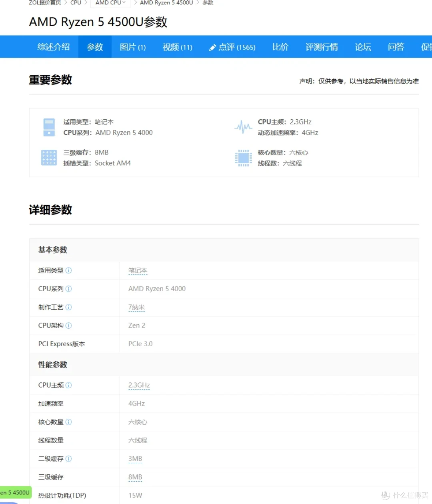Select the 参数 tab
The image size is (432, 504).
pos(95,47)
